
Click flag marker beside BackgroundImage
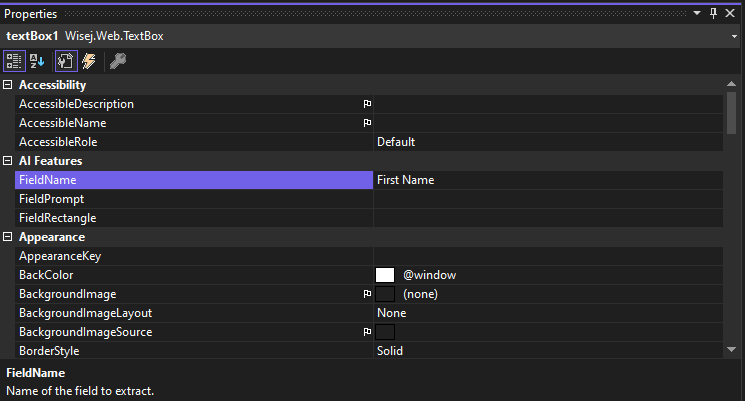[x=367, y=294]
